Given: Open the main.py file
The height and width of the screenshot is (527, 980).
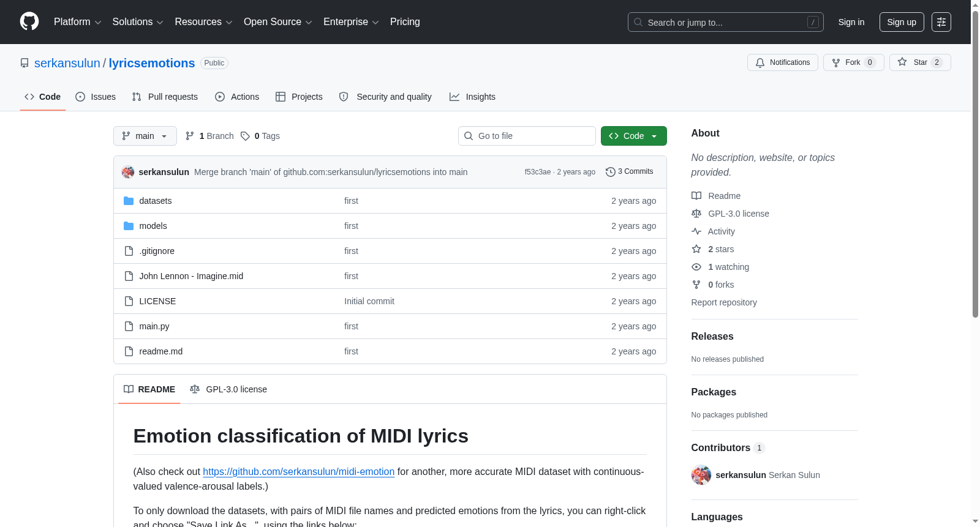Looking at the screenshot, I should [x=154, y=326].
